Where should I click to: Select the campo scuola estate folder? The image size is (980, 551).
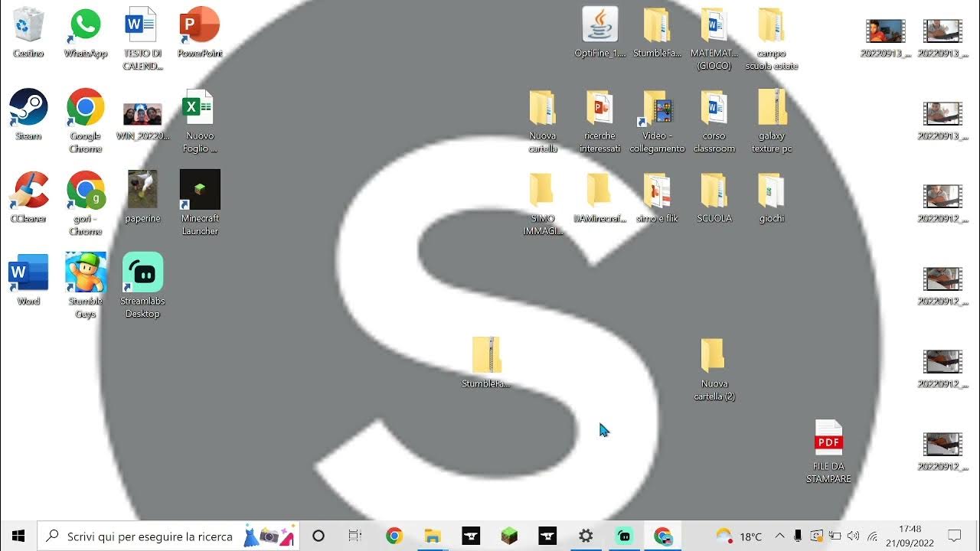771,39
